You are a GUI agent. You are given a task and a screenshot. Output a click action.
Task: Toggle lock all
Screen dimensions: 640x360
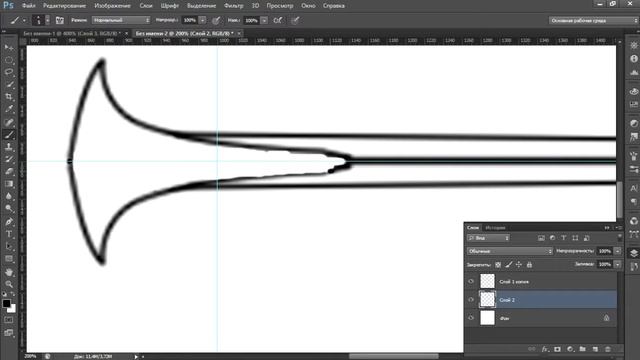[529, 264]
